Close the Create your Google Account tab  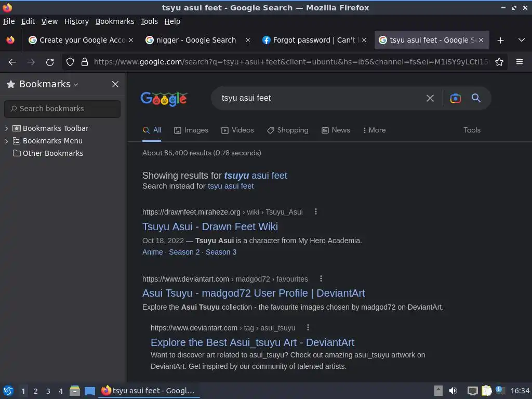(131, 40)
